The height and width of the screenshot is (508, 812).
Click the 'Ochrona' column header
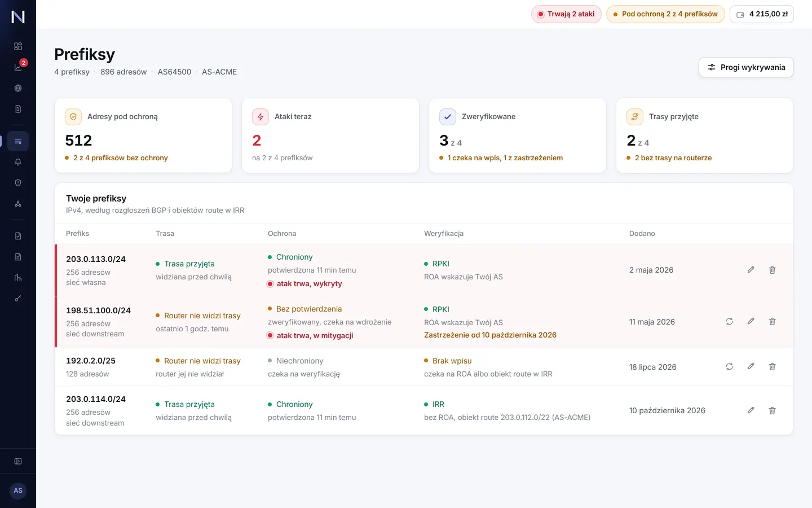tap(282, 234)
